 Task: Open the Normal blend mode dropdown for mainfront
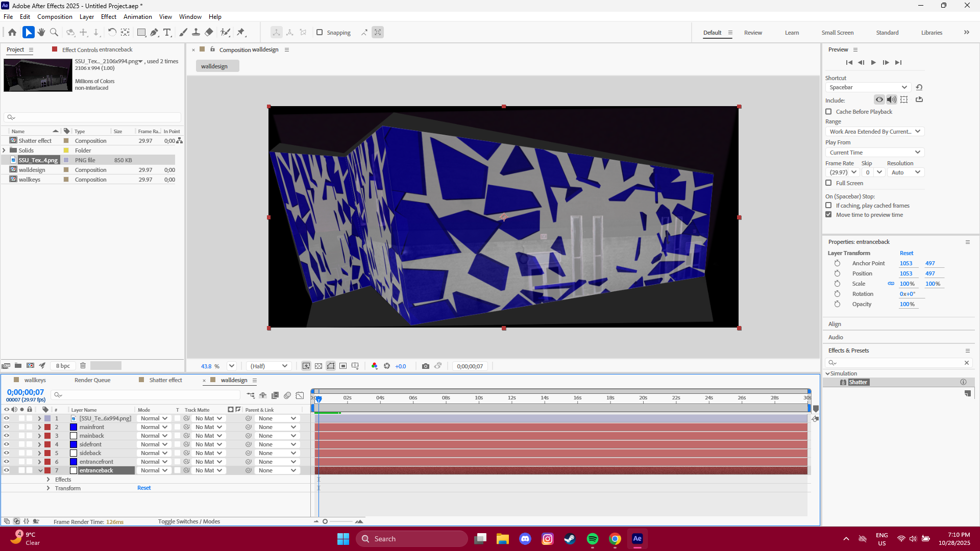pyautogui.click(x=154, y=427)
